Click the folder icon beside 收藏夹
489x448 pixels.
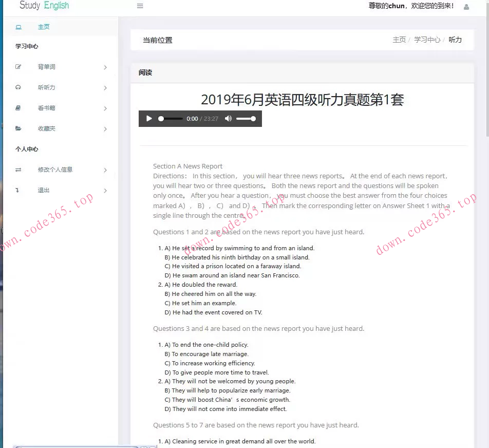click(x=18, y=128)
